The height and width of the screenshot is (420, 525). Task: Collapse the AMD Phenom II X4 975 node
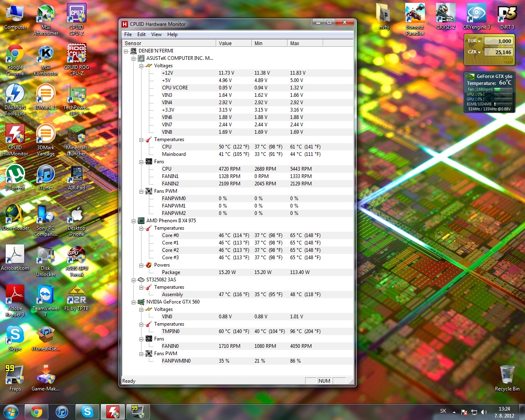tap(134, 221)
